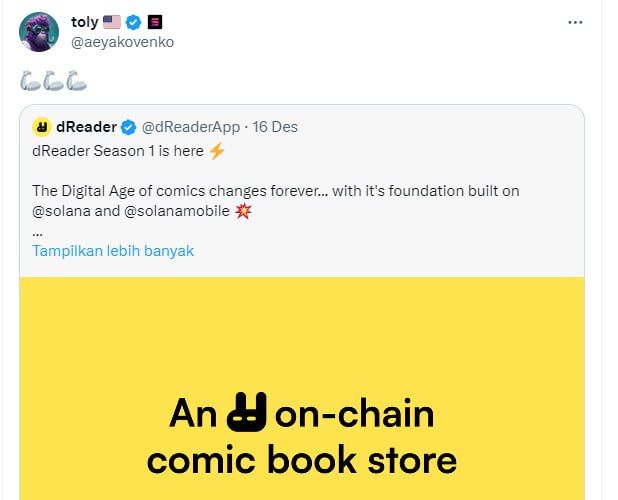Click the flexed biceps emojis in the tweet
Image resolution: width=618 pixels, height=500 pixels.
coord(54,75)
